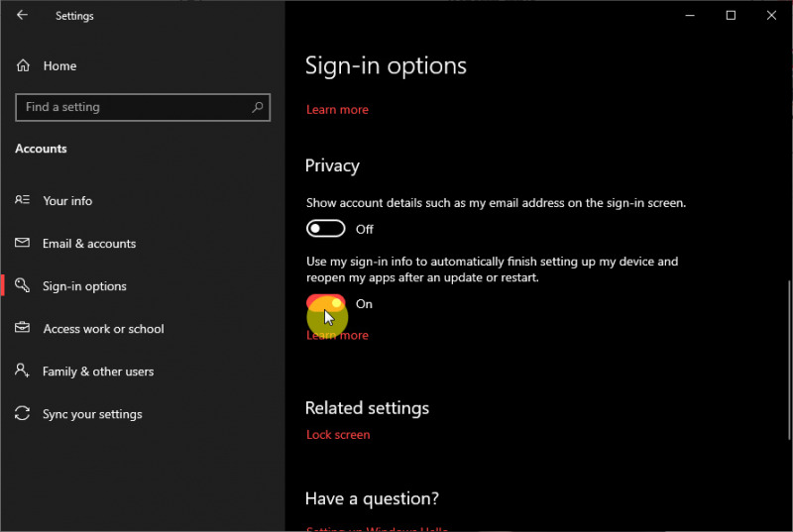Image resolution: width=793 pixels, height=532 pixels.
Task: Click the Email & accounts envelope icon
Action: (23, 243)
